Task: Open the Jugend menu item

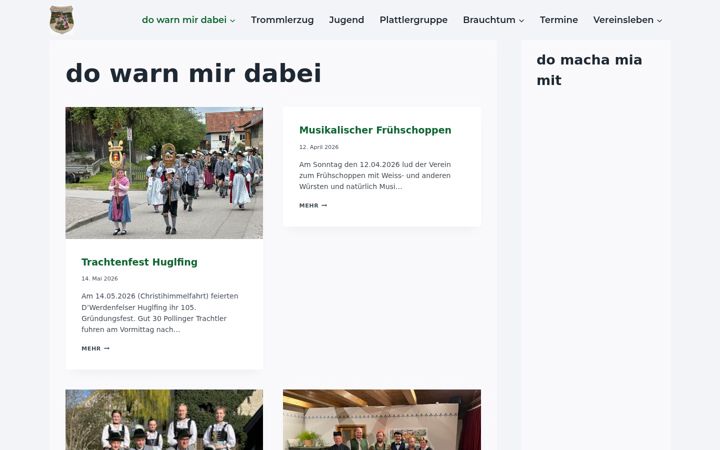Action: [x=346, y=20]
